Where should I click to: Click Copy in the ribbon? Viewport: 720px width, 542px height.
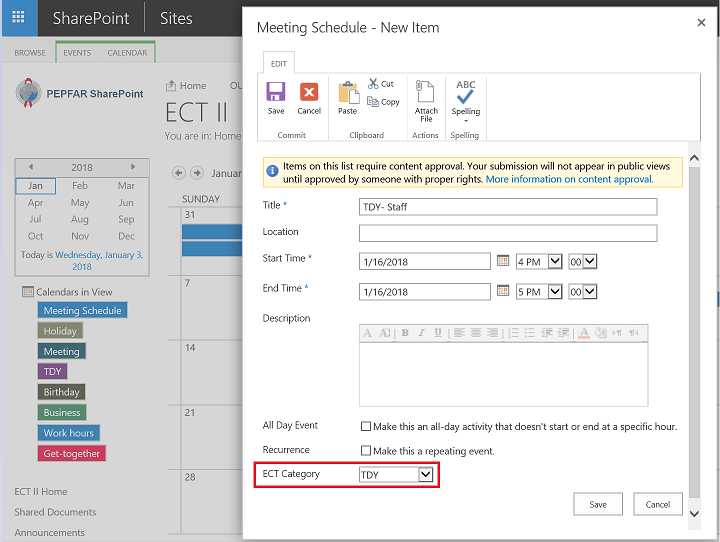pyautogui.click(x=383, y=102)
